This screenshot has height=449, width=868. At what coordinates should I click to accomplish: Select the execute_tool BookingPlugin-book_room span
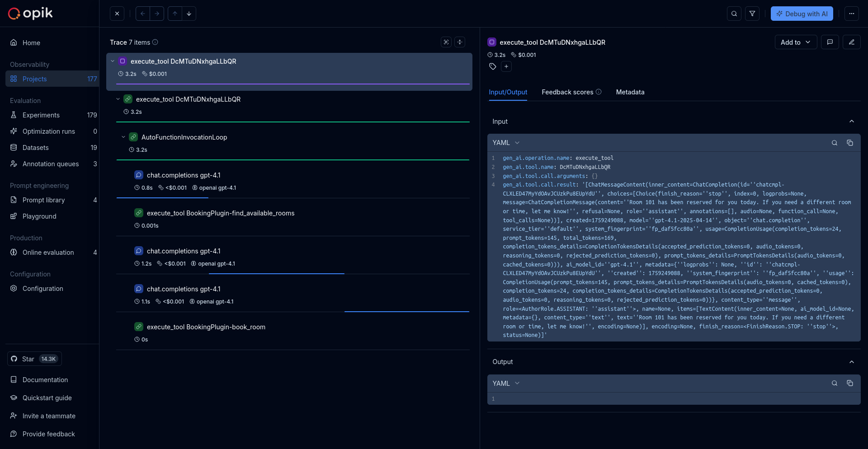click(206, 327)
